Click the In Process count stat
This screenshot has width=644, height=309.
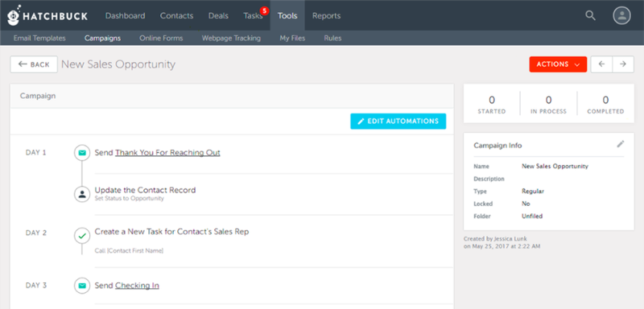pyautogui.click(x=548, y=105)
